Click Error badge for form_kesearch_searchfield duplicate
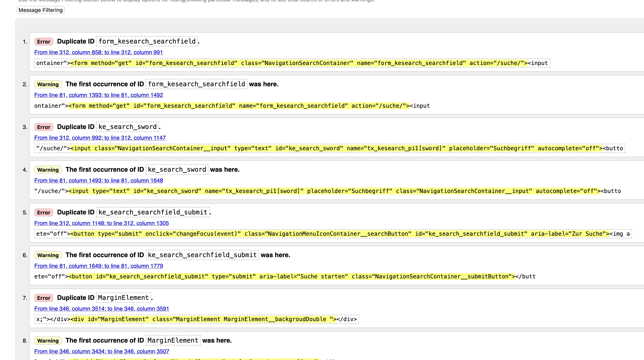 43,42
